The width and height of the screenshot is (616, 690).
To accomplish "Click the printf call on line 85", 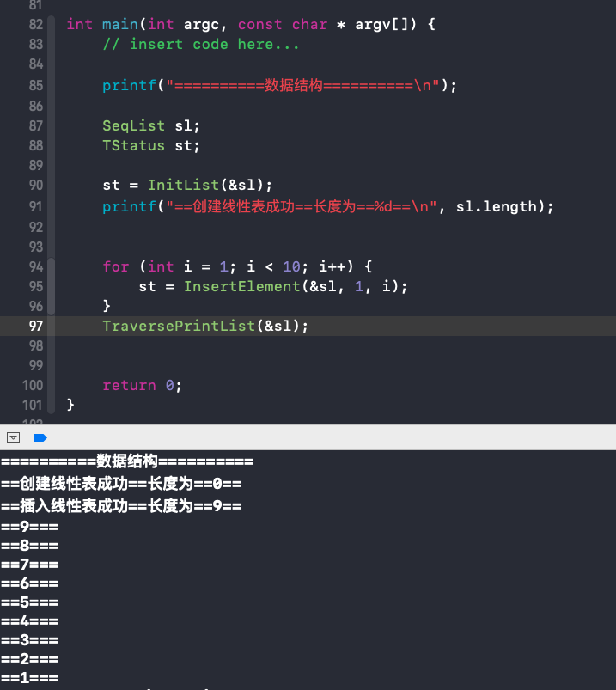I will [129, 85].
